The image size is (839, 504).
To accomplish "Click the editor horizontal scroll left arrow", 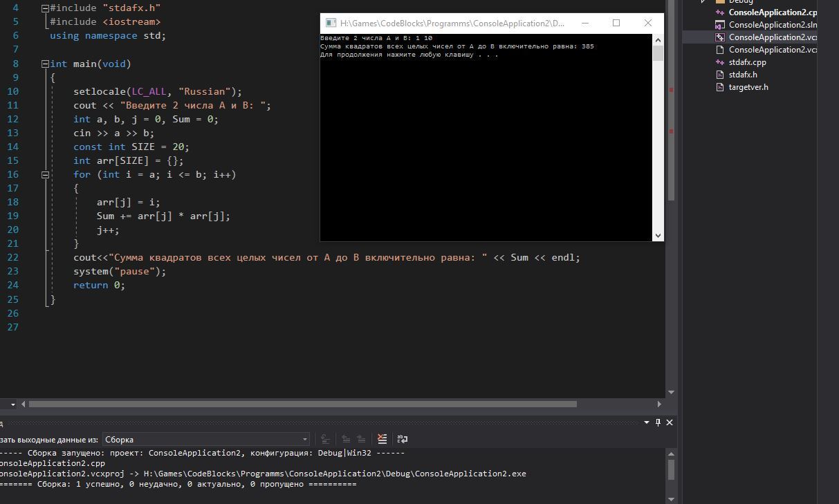I will pyautogui.click(x=23, y=404).
